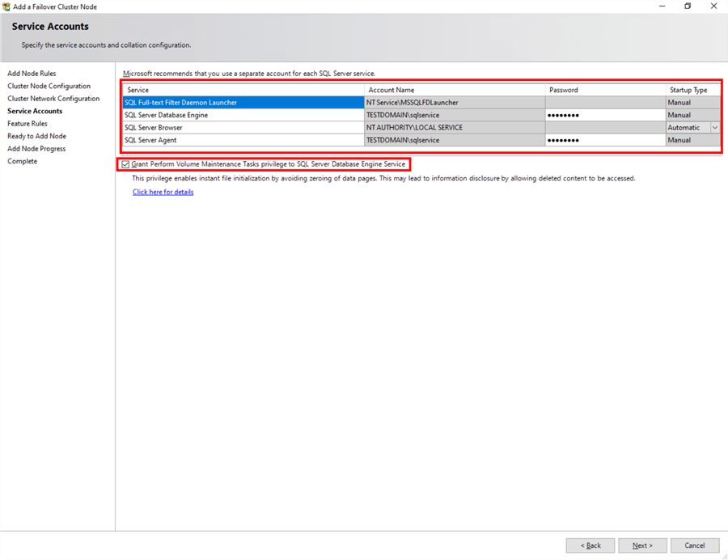
Task: Restore down the setup window
Action: tap(688, 6)
